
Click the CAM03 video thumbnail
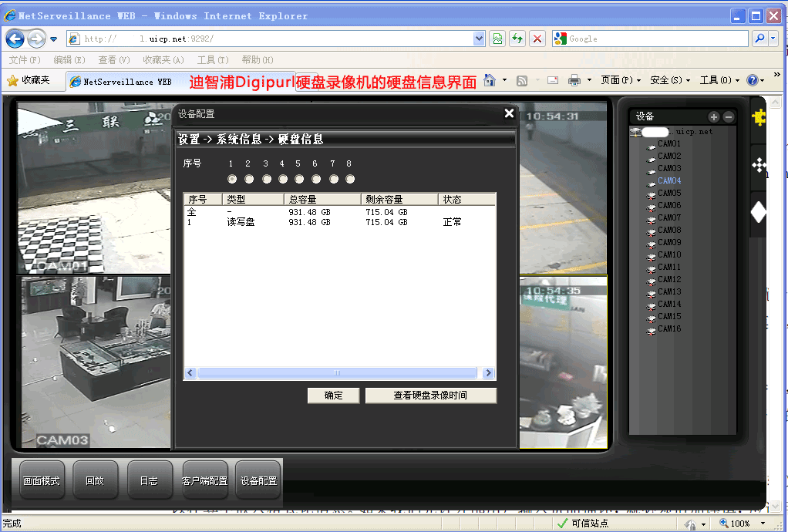click(96, 361)
